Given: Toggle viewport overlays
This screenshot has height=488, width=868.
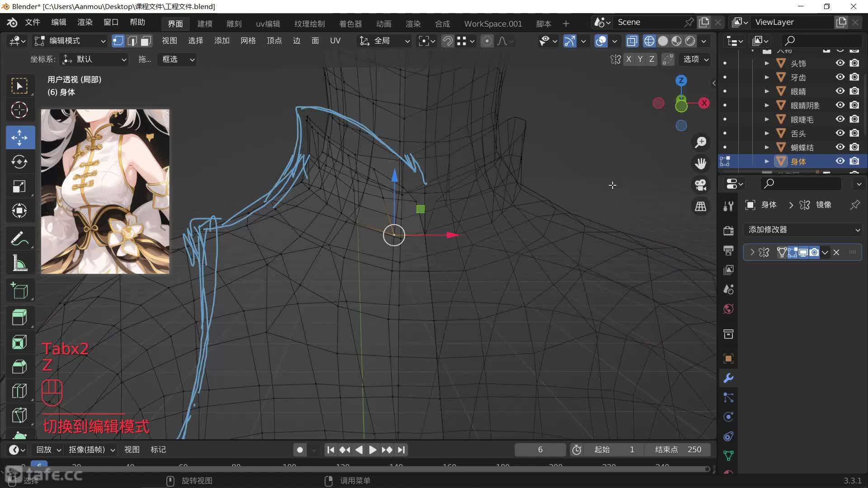Looking at the screenshot, I should click(x=601, y=41).
